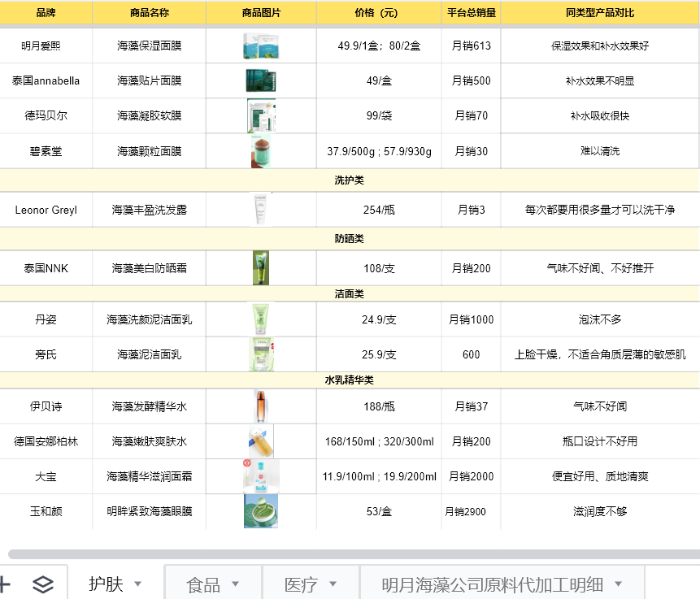This screenshot has height=599, width=700.
Task: Select the 月销1000 sales cell
Action: click(x=471, y=319)
